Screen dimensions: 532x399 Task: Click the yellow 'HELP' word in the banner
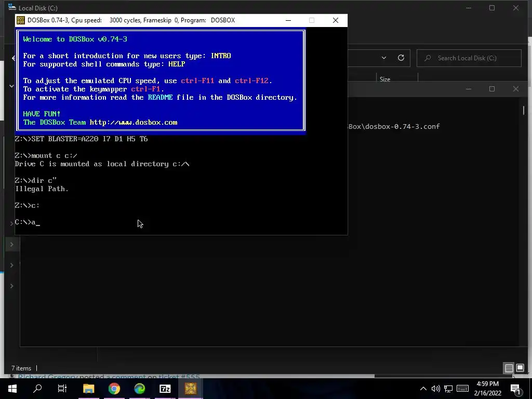[x=177, y=64]
